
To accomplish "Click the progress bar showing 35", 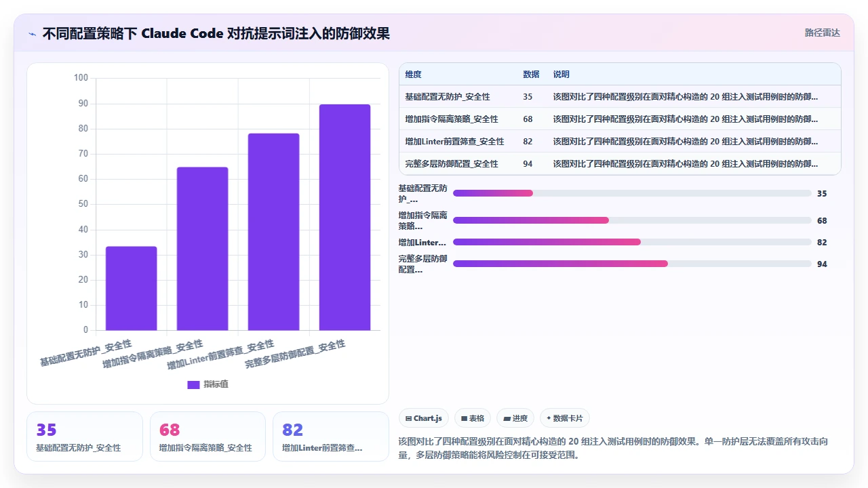I will pyautogui.click(x=632, y=193).
